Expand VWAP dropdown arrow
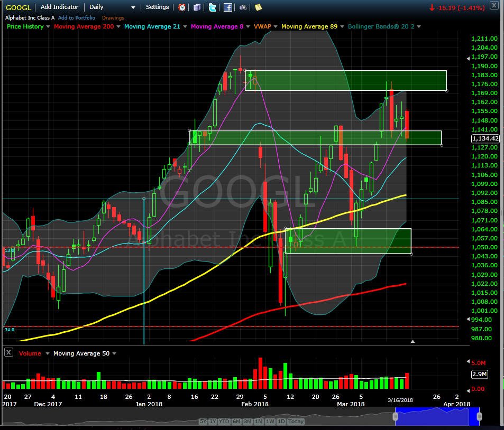Screen dimensions: 504x430 pyautogui.click(x=276, y=26)
